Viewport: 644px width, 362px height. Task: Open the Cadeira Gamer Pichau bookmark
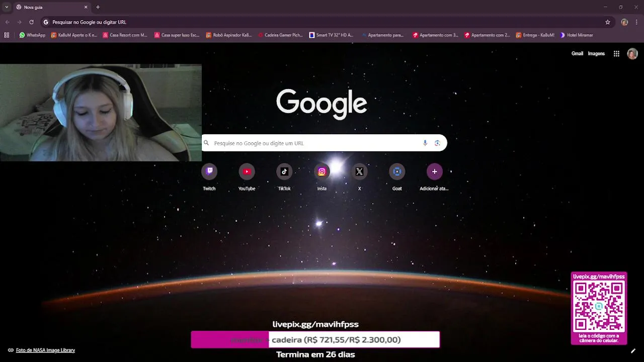click(x=281, y=35)
